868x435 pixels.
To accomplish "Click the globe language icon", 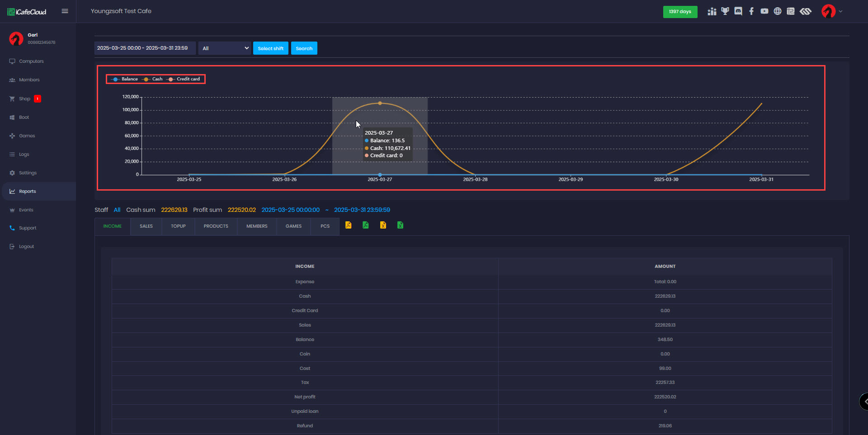I will (778, 11).
